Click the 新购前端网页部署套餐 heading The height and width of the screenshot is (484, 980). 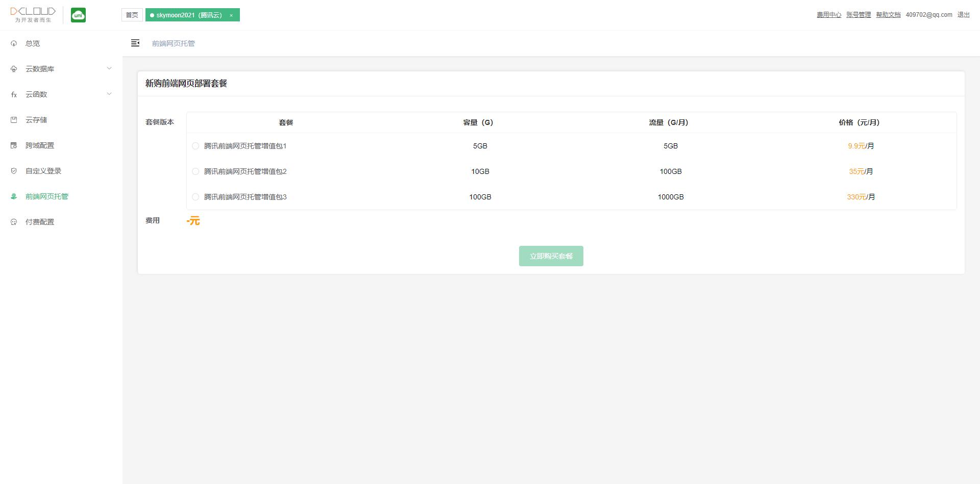pos(186,83)
